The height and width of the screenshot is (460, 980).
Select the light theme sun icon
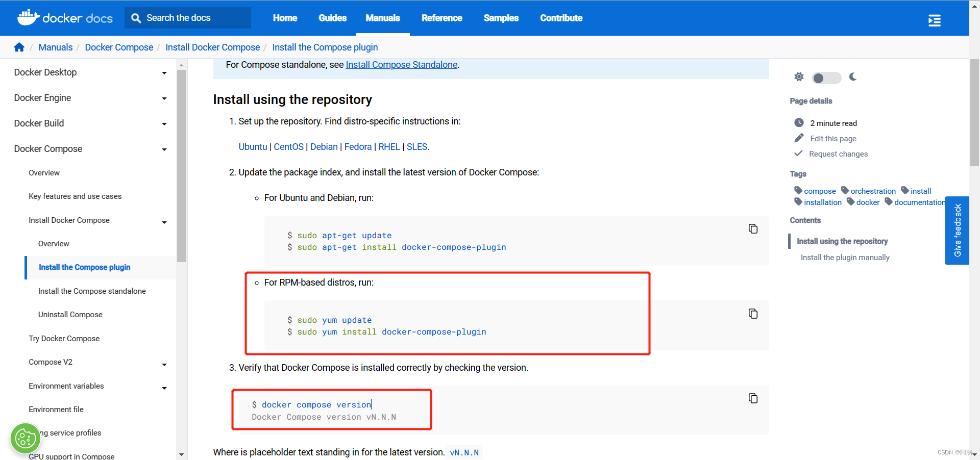[799, 76]
